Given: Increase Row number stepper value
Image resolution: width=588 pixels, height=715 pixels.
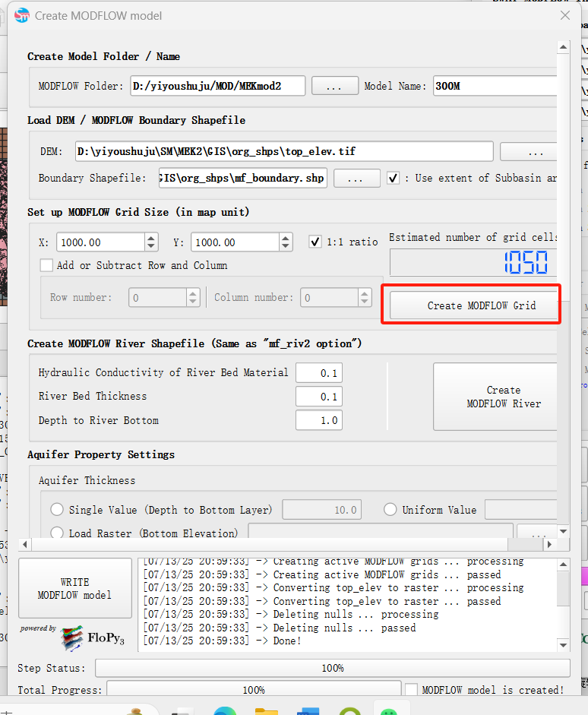Looking at the screenshot, I should (x=193, y=293).
